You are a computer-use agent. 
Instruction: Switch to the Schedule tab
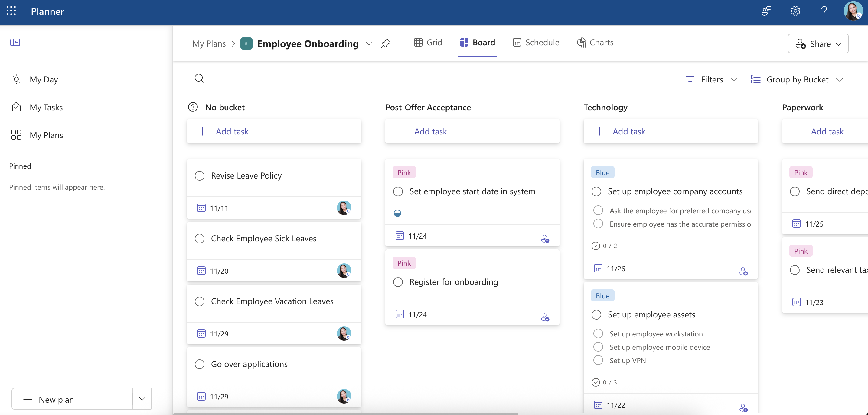[x=536, y=42]
